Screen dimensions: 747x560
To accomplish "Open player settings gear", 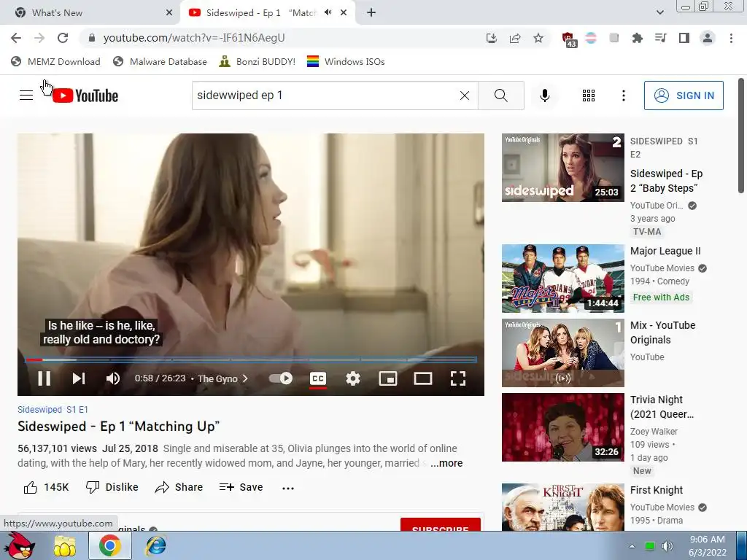I will (x=353, y=378).
